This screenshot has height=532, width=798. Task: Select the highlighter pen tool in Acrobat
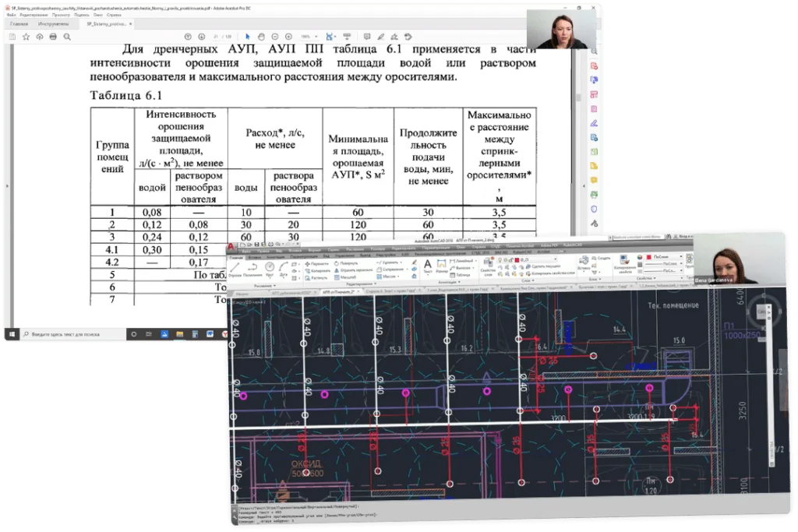[x=380, y=37]
